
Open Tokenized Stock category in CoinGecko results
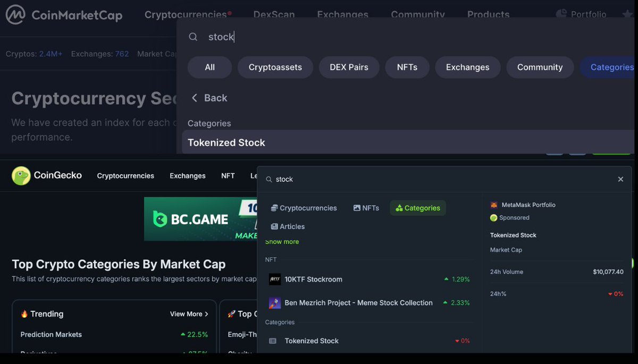point(370,341)
